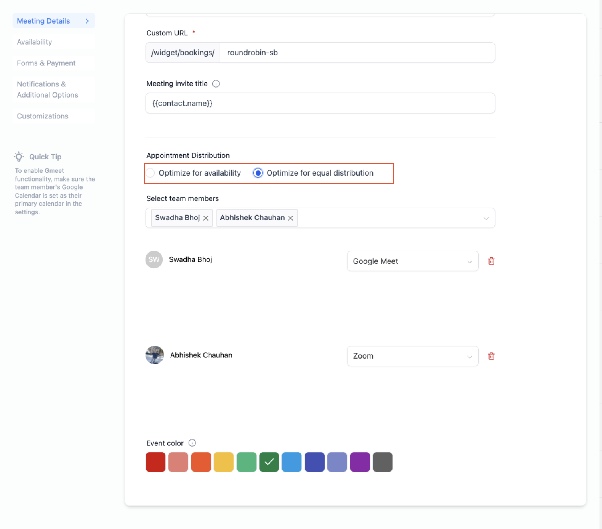Open the Google Meet location dropdown
The height and width of the screenshot is (529, 602).
click(x=413, y=261)
